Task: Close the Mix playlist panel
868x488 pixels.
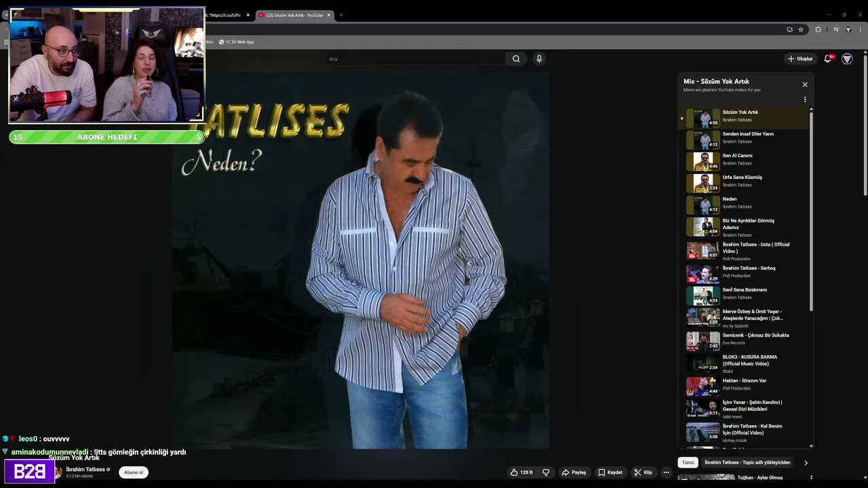Action: 805,85
